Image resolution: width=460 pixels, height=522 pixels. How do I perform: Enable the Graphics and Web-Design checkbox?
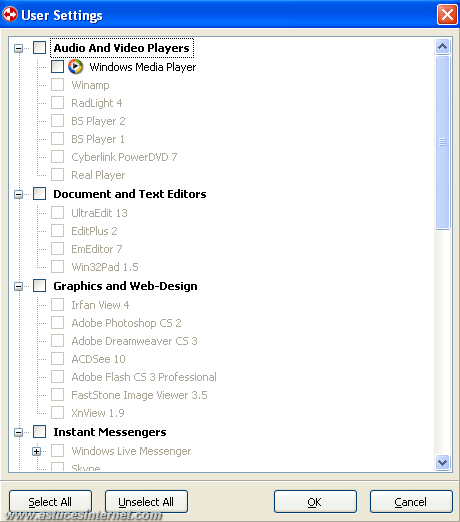pyautogui.click(x=39, y=286)
